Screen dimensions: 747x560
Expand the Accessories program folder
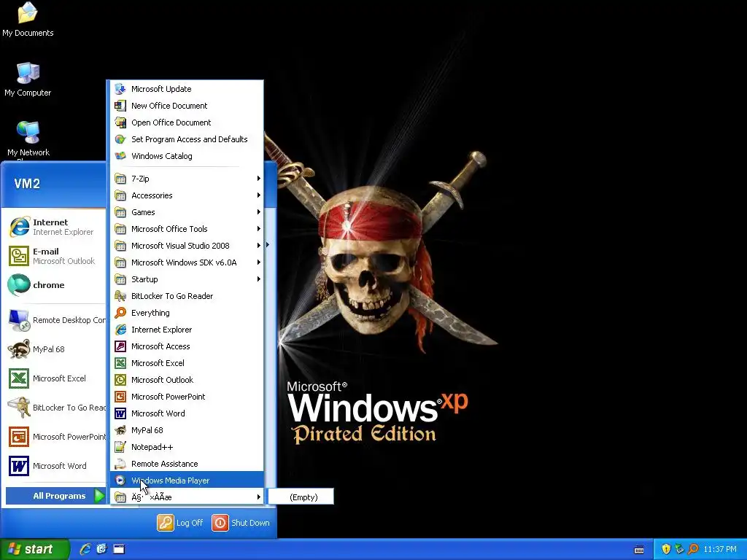click(x=187, y=195)
